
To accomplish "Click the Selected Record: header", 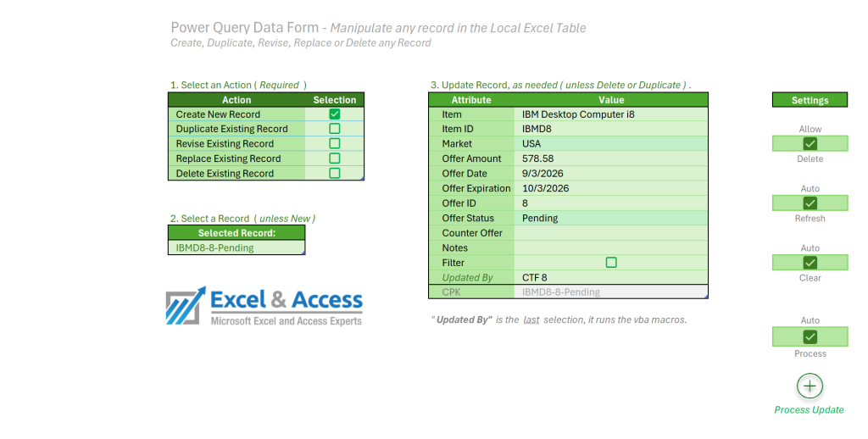I will click(x=236, y=233).
